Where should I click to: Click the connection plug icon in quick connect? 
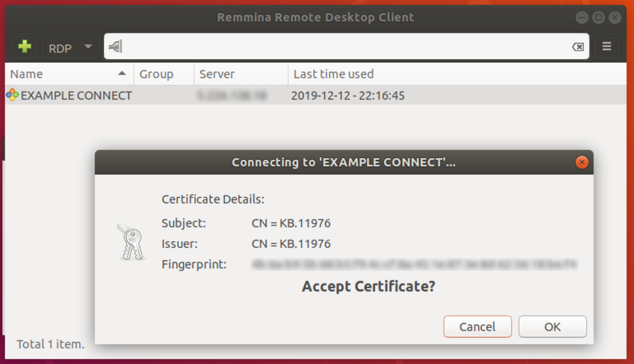115,47
